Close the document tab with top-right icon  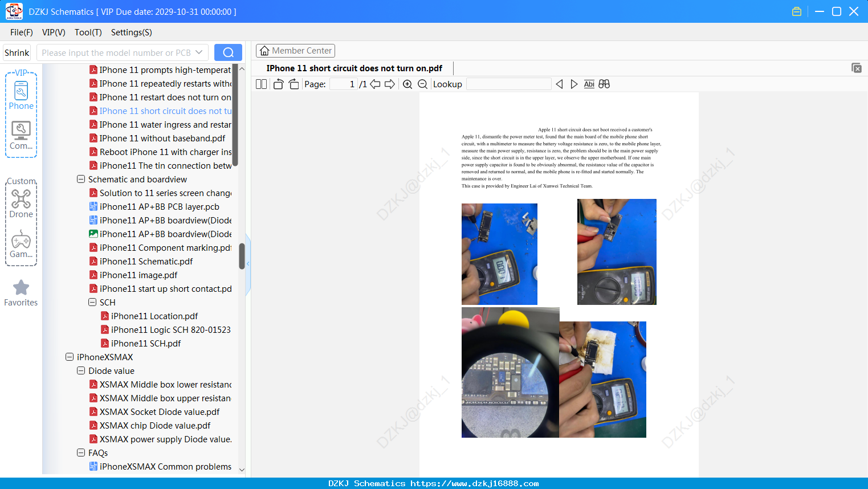pos(856,68)
